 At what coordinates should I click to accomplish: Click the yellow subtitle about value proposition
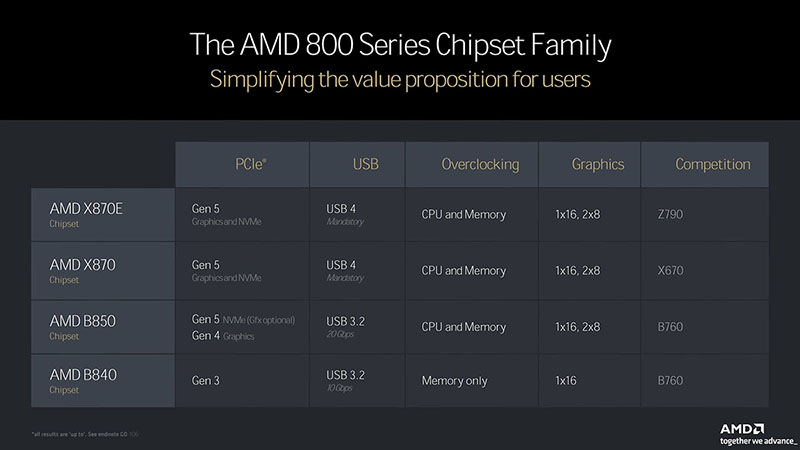pyautogui.click(x=400, y=77)
